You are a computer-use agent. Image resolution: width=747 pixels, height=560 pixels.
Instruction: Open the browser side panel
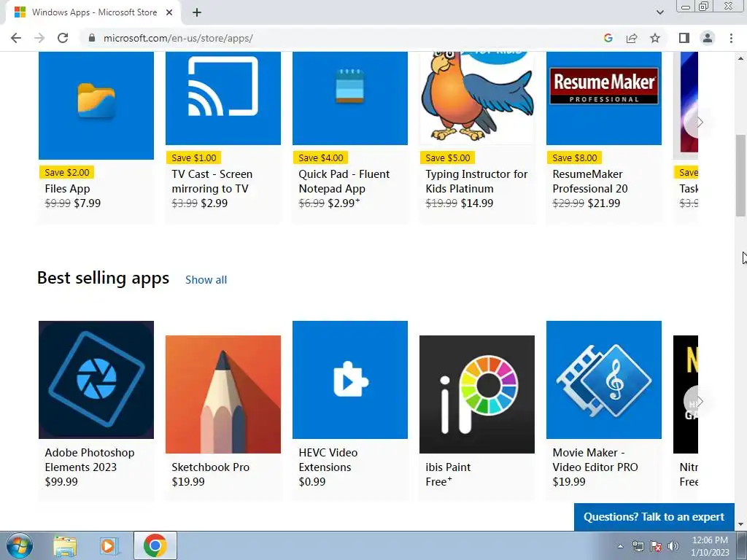(684, 38)
